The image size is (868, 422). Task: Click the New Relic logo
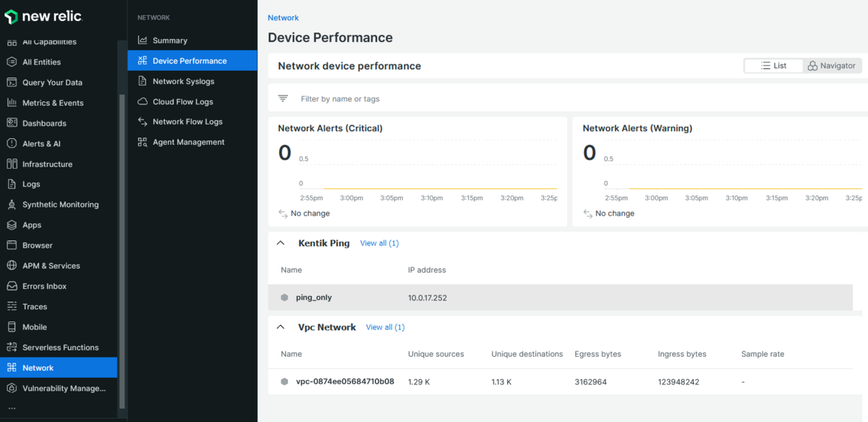point(43,16)
